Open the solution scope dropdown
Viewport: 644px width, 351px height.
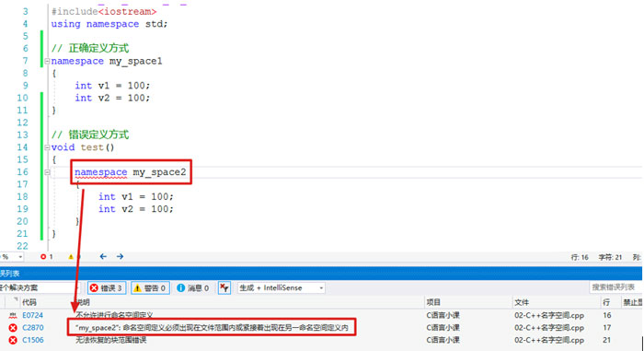[x=40, y=287]
